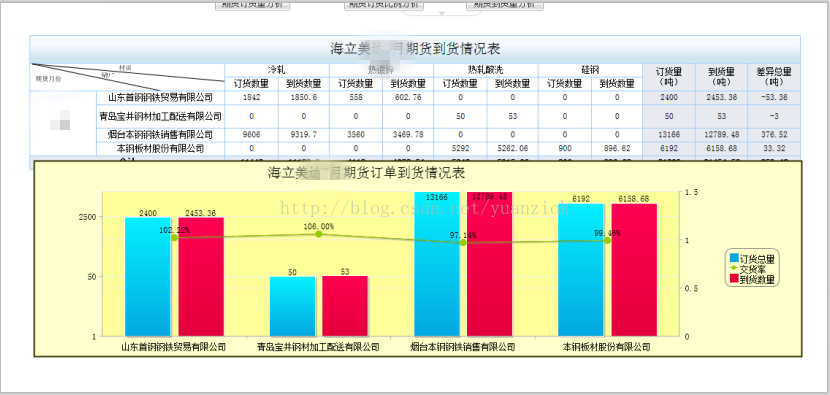Click the red 到货数量 legend swatch

(x=734, y=279)
